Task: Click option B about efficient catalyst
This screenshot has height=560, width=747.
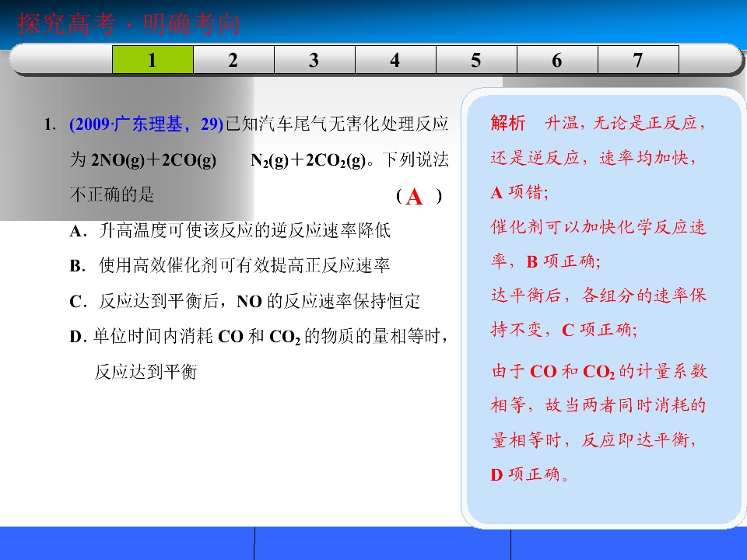Action: [x=230, y=265]
